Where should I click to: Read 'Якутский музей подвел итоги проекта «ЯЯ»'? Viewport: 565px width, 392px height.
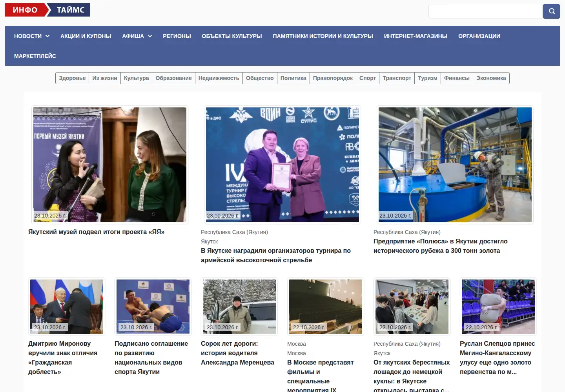[x=96, y=232]
